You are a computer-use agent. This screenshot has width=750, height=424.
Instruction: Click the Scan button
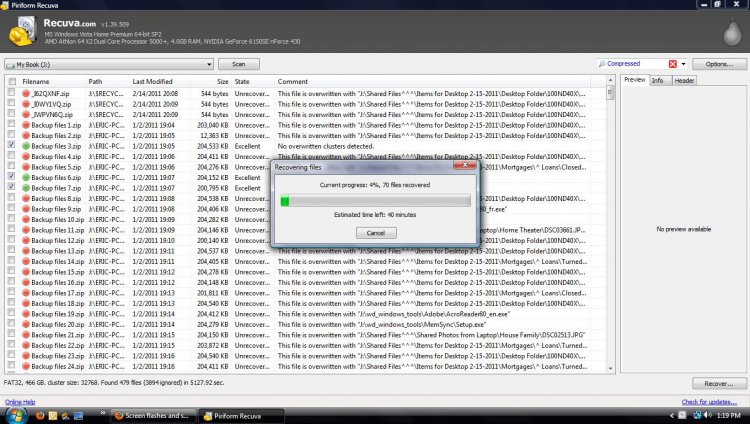pyautogui.click(x=239, y=64)
